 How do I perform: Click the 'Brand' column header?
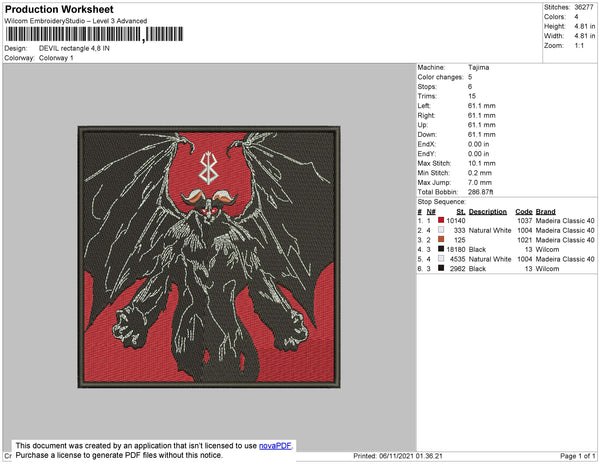tap(545, 212)
